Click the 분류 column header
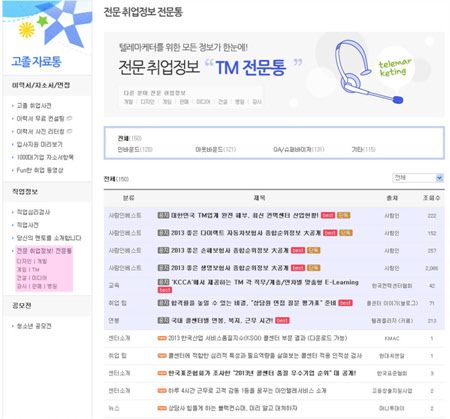450x419 pixels. coord(128,198)
